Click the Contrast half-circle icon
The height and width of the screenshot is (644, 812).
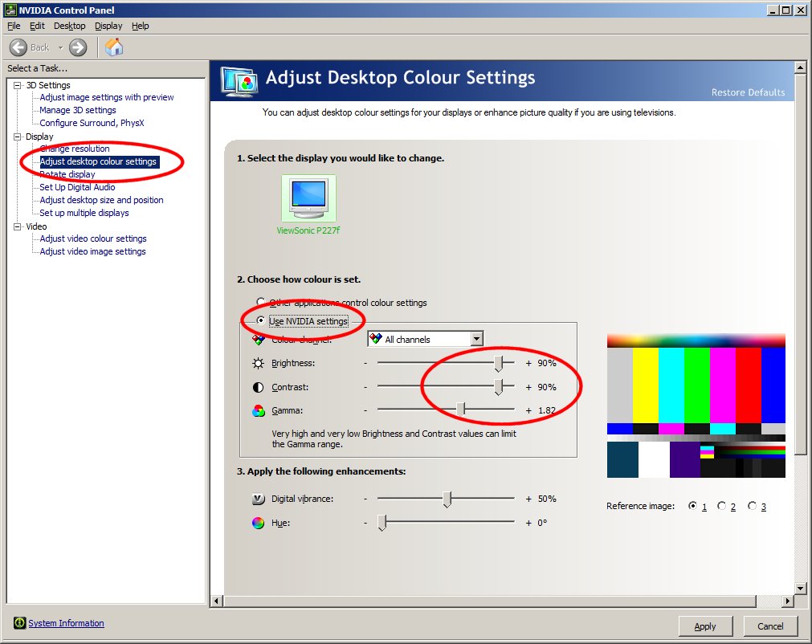point(258,387)
